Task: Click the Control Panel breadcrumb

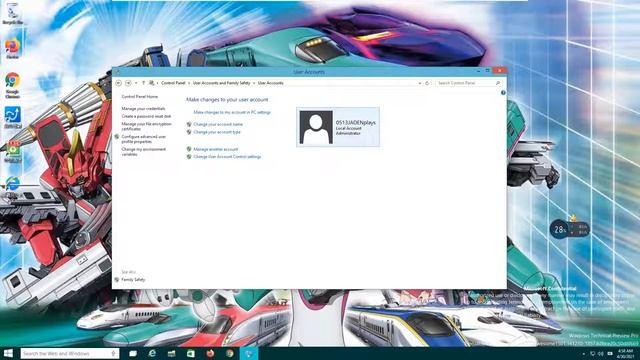Action: click(x=173, y=83)
